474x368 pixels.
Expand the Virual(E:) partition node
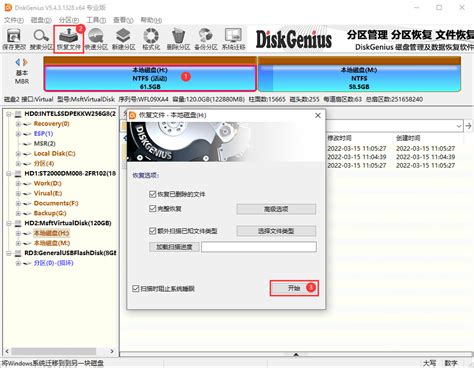point(18,193)
